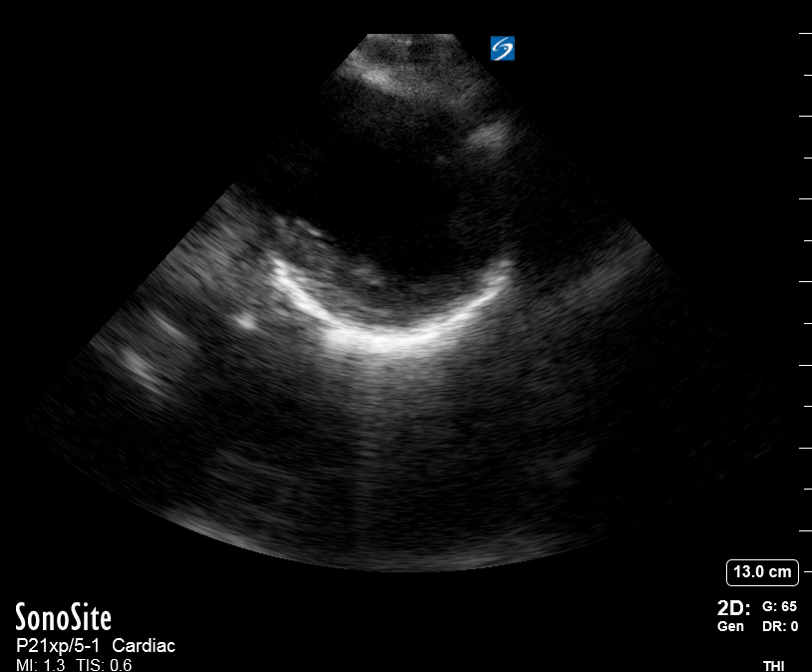The image size is (812, 672).
Task: Select the 2D: imaging mode label
Action: click(733, 607)
